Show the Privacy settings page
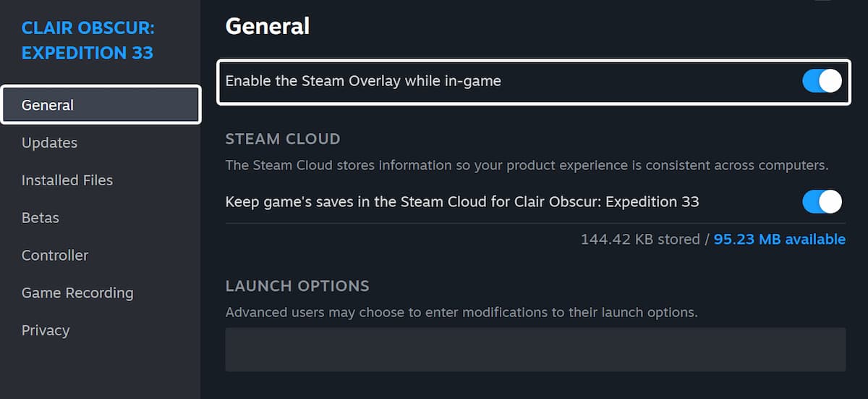Viewport: 868px width, 399px height. click(x=46, y=331)
